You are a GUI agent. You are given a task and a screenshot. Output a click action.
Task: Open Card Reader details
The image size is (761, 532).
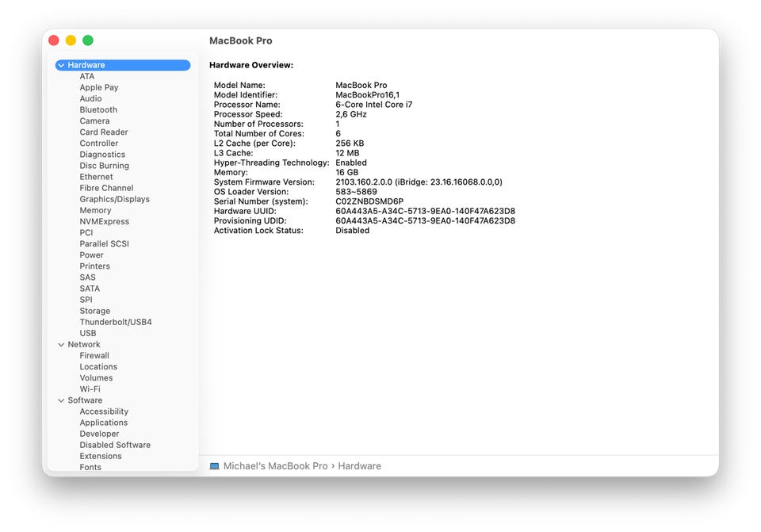104,132
